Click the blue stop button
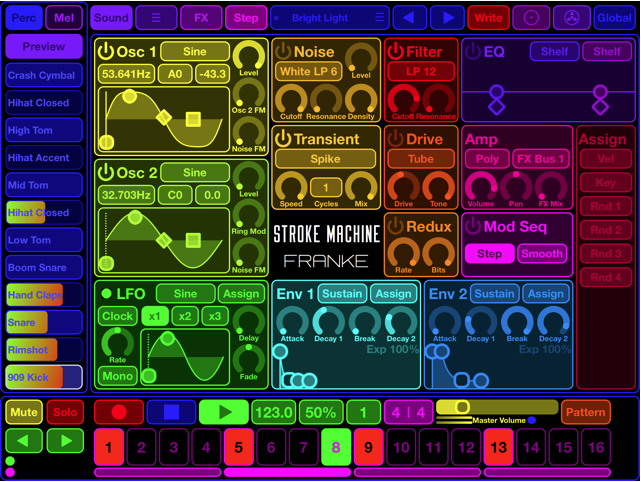 pos(171,412)
